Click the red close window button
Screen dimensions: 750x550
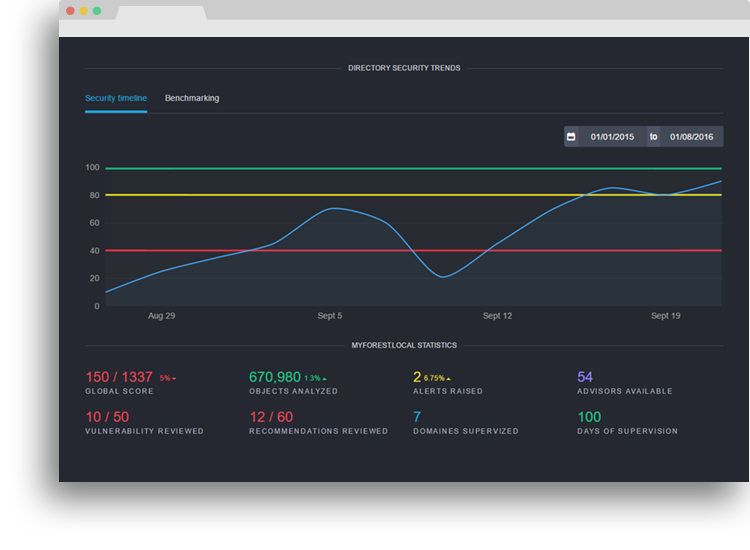pos(69,11)
